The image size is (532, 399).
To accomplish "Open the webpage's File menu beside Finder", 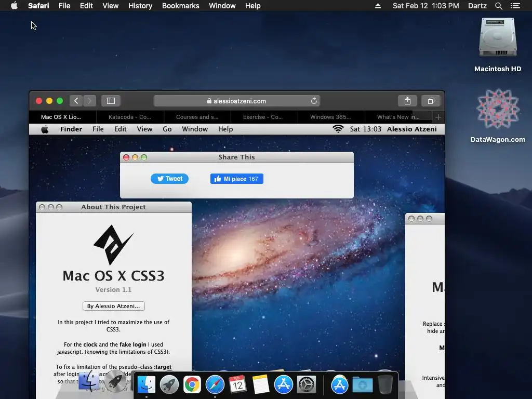I will click(x=98, y=129).
